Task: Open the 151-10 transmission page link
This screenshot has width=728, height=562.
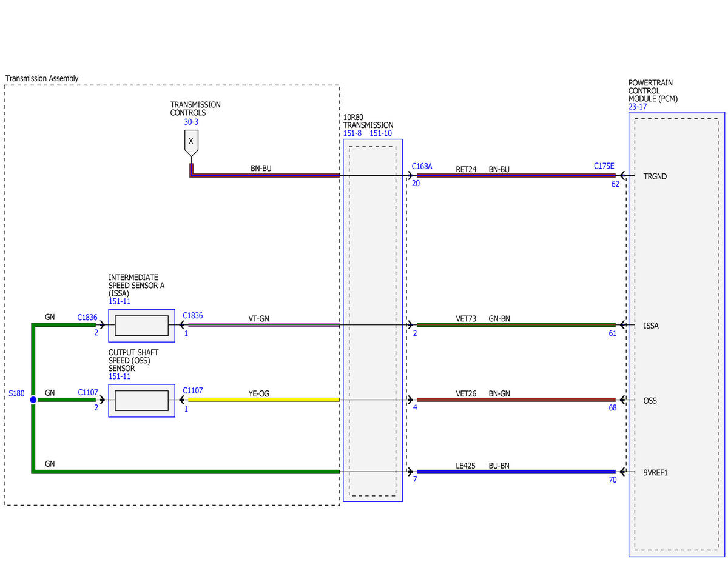Action: tap(381, 133)
